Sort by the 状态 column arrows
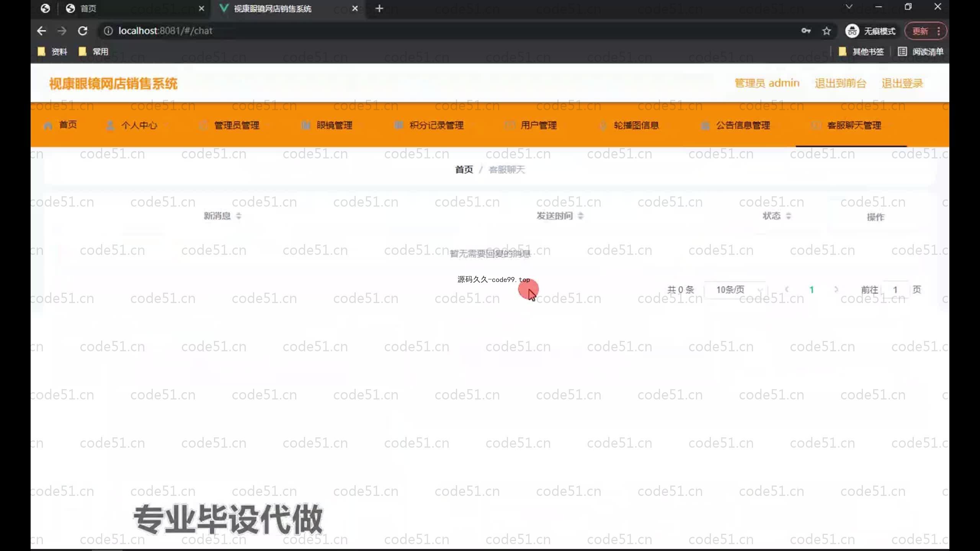Screen dimensions: 980x551 click(788, 216)
